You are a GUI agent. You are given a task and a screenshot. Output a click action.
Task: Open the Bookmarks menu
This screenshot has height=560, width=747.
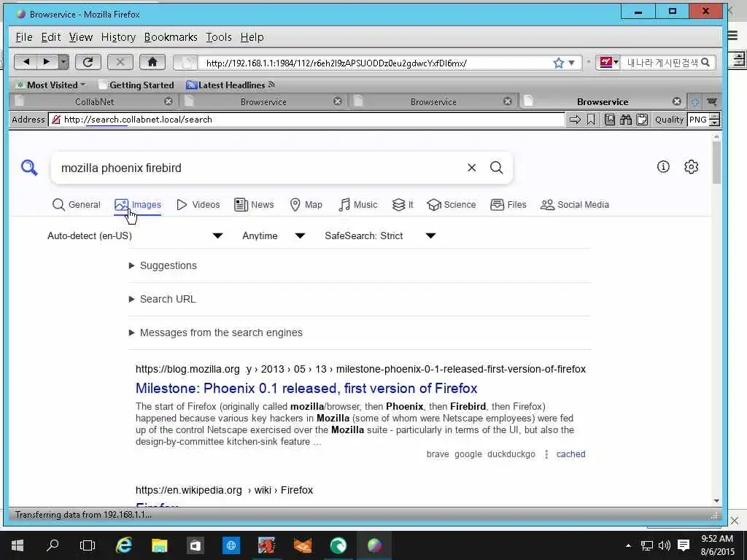click(171, 37)
